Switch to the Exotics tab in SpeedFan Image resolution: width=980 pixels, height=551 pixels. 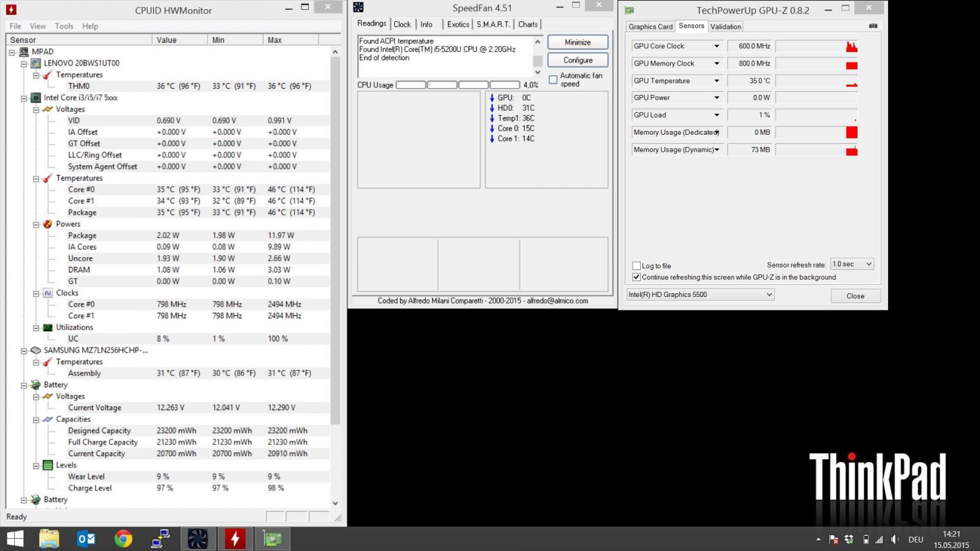pos(458,24)
